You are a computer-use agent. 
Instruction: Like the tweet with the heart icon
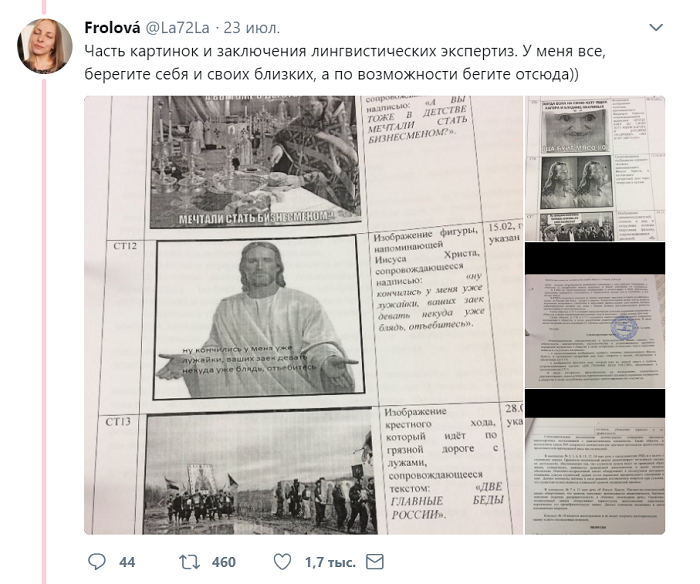(x=282, y=562)
